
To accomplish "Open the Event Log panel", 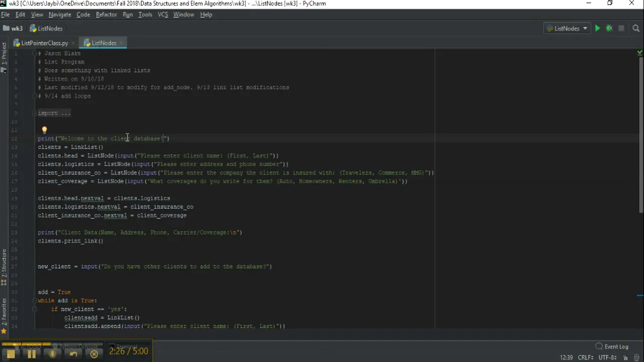I will 612,346.
